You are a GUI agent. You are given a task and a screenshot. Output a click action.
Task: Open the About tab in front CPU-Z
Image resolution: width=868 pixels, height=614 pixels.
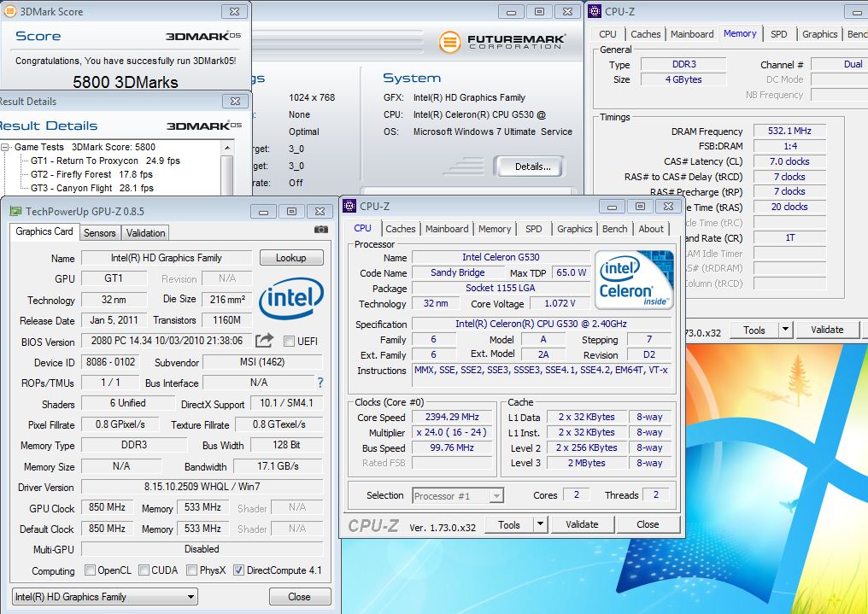click(x=651, y=229)
